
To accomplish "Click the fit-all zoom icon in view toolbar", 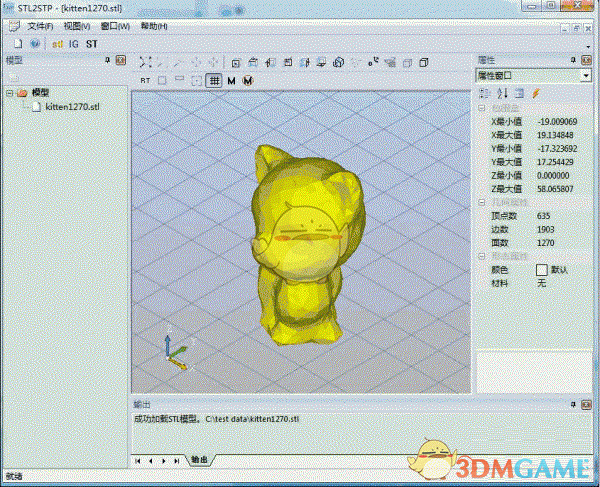I will click(x=146, y=62).
